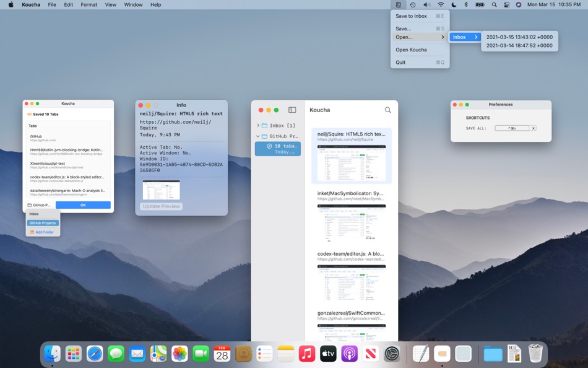Select the GitHub tab row in the save dialog
The image size is (588, 368).
pos(69,138)
